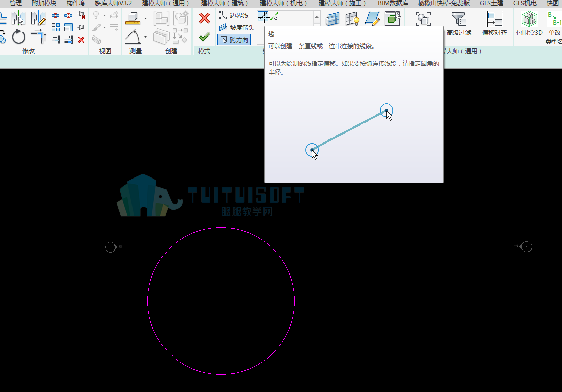This screenshot has width=562, height=392.
Task: Toggle the 坡度箭头 slope arrow mode
Action: 237,27
